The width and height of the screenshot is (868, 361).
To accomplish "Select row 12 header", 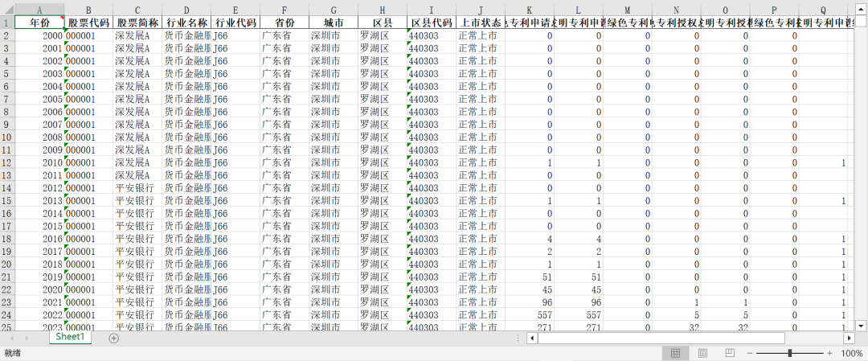I will click(7, 162).
